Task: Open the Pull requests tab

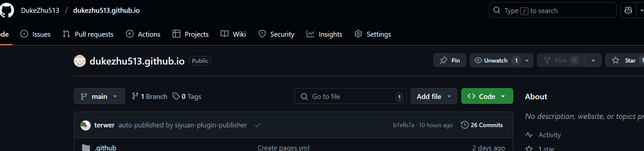Action: [88, 34]
